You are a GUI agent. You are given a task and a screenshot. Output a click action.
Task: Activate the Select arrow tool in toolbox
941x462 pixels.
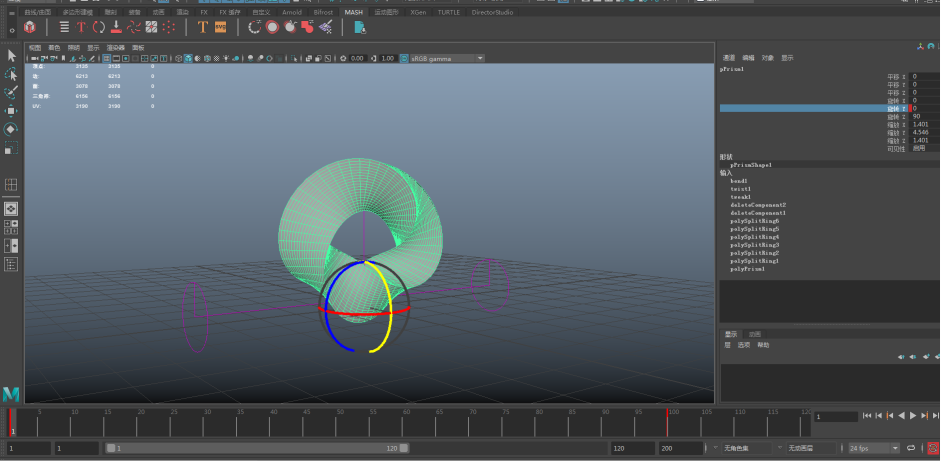click(11, 56)
